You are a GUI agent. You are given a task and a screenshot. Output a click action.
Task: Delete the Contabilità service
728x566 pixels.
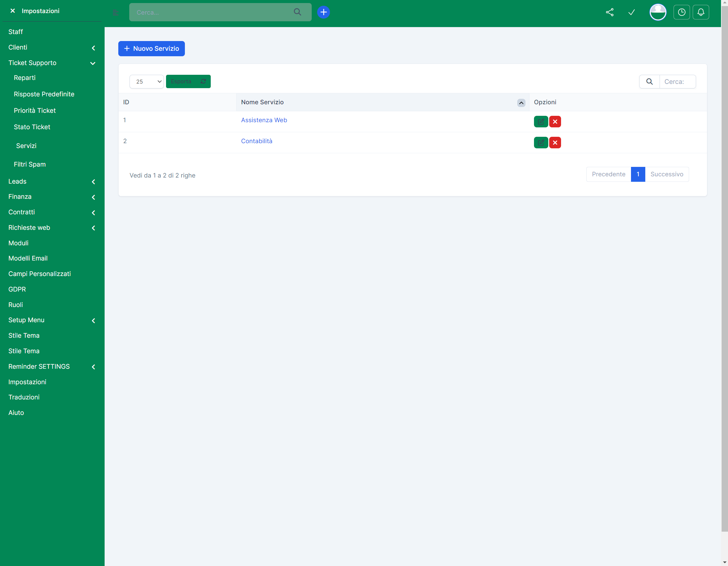[555, 143]
